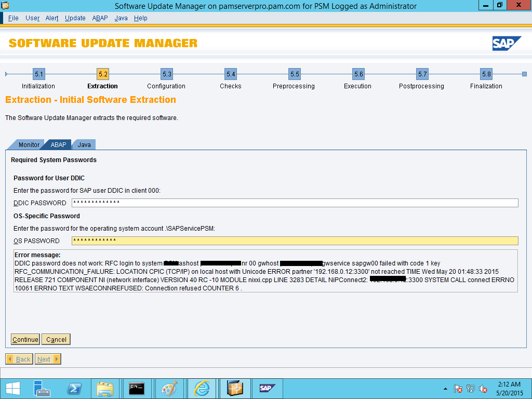Image resolution: width=532 pixels, height=399 pixels.
Task: Switch to the Java tab
Action: (x=84, y=144)
